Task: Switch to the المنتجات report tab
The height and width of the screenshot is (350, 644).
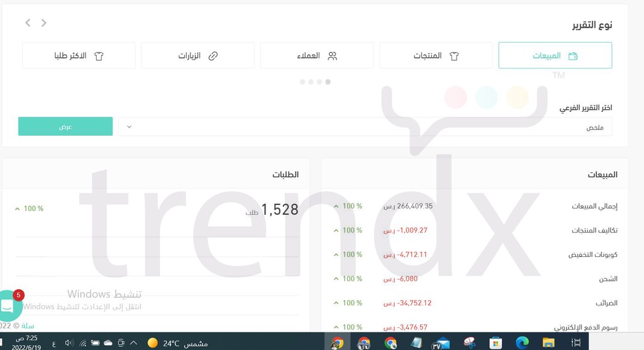Action: tap(436, 55)
